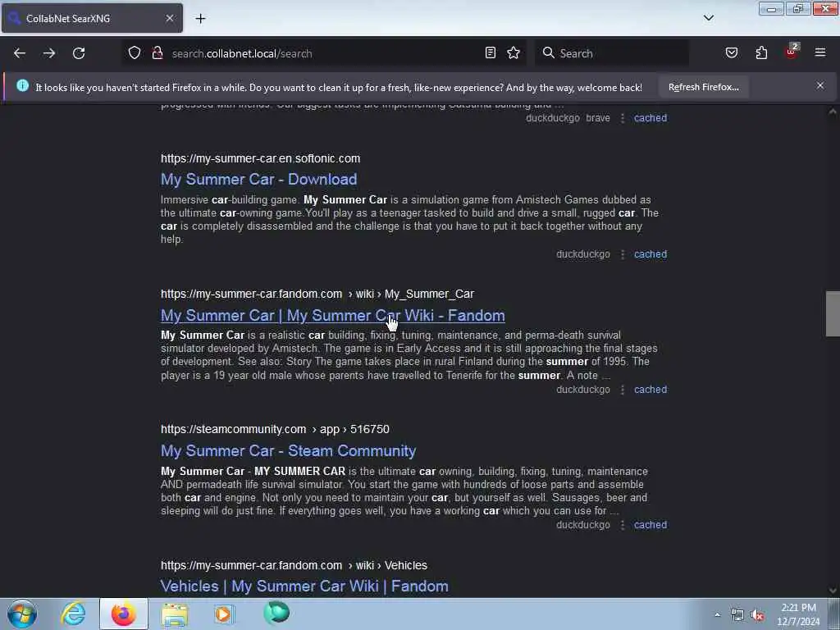Open options dots for Fandom wiki result
The height and width of the screenshot is (630, 840).
(622, 390)
